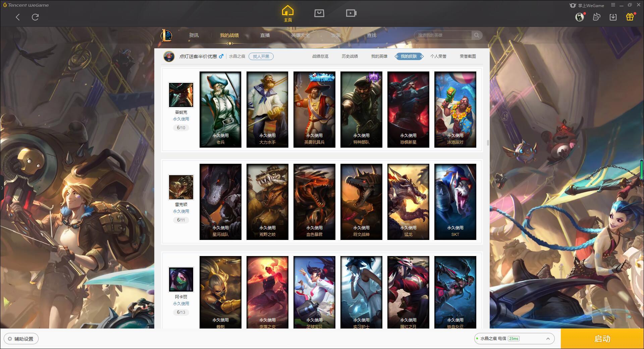Open the hamburger menu icon in title bar
Image resolution: width=644 pixels, height=349 pixels.
613,5
